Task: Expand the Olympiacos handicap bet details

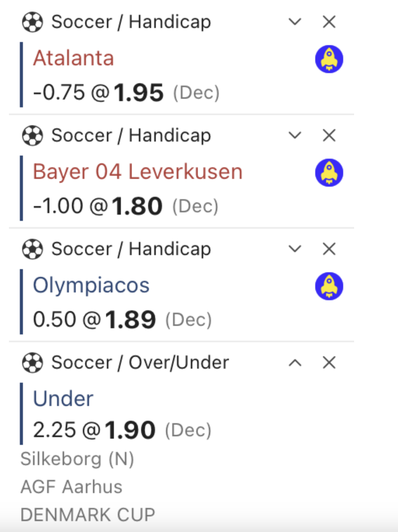Action: [295, 249]
